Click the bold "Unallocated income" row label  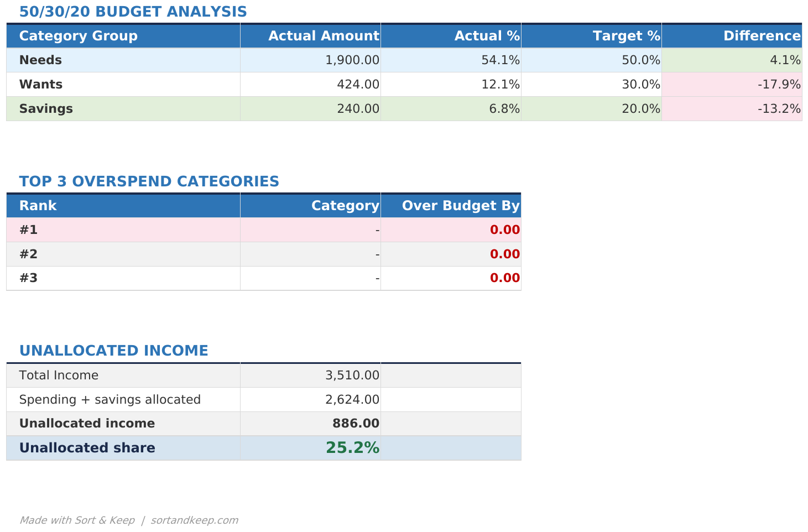tap(87, 424)
